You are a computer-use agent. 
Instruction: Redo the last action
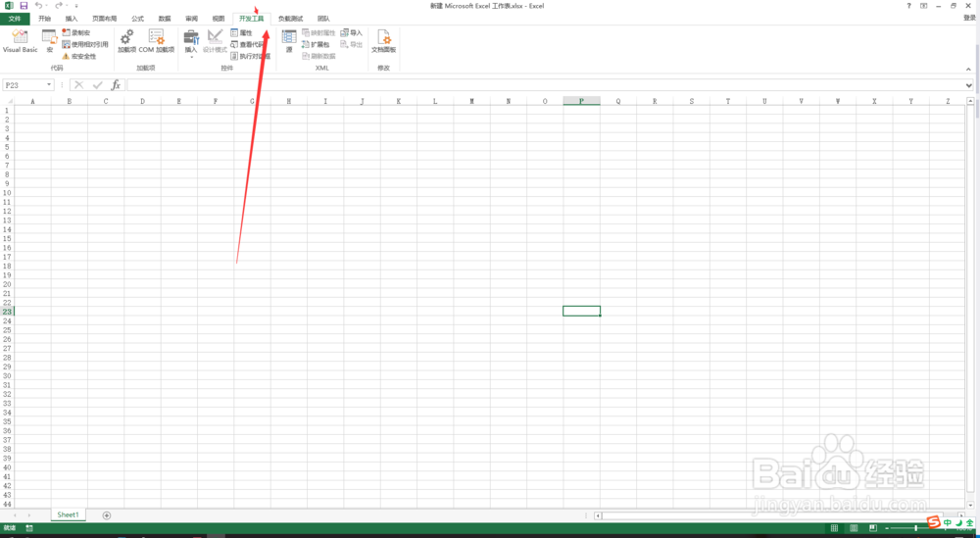pos(58,5)
